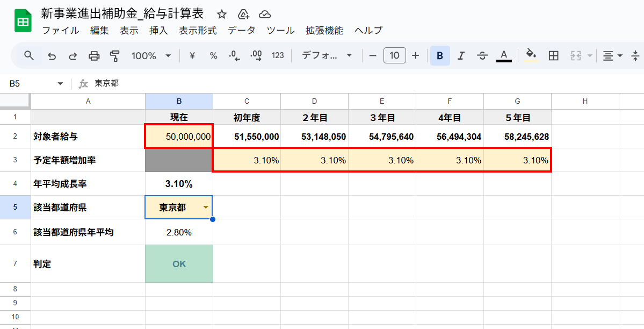Viewport: 644px width, 329px height.
Task: Select the paint format roller icon
Action: pyautogui.click(x=114, y=55)
